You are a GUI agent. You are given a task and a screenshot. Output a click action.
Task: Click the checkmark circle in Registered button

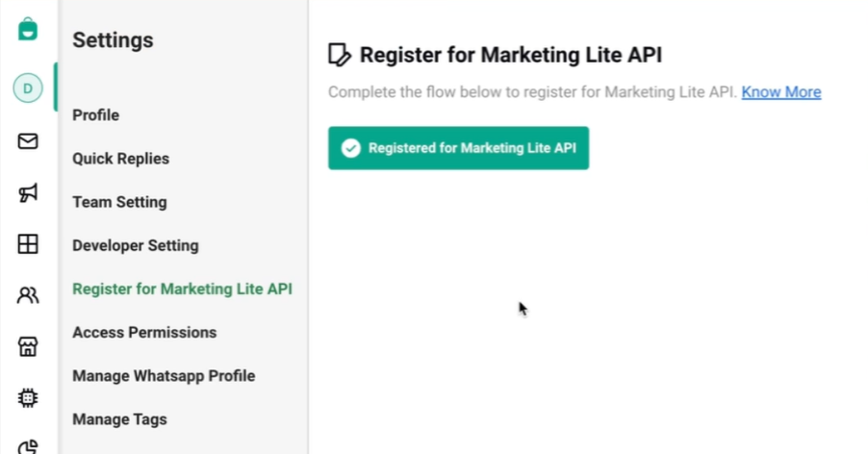350,148
